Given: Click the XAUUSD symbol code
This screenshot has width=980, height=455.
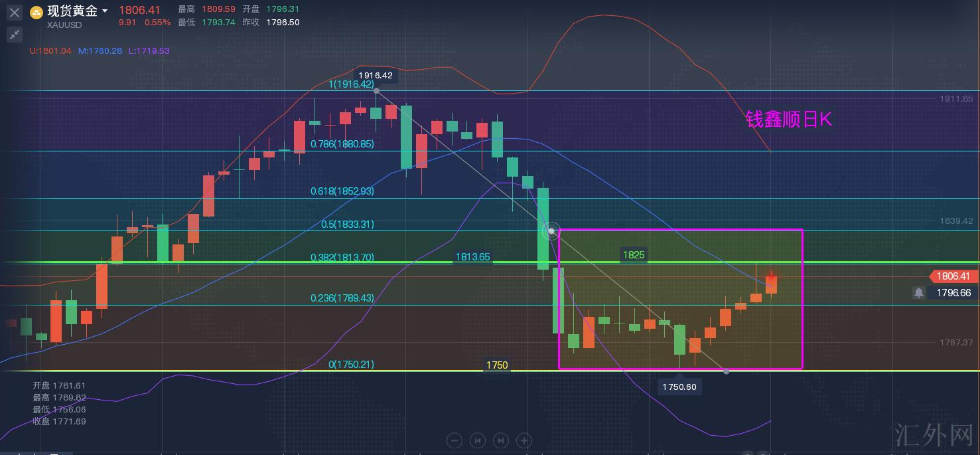Looking at the screenshot, I should (64, 25).
